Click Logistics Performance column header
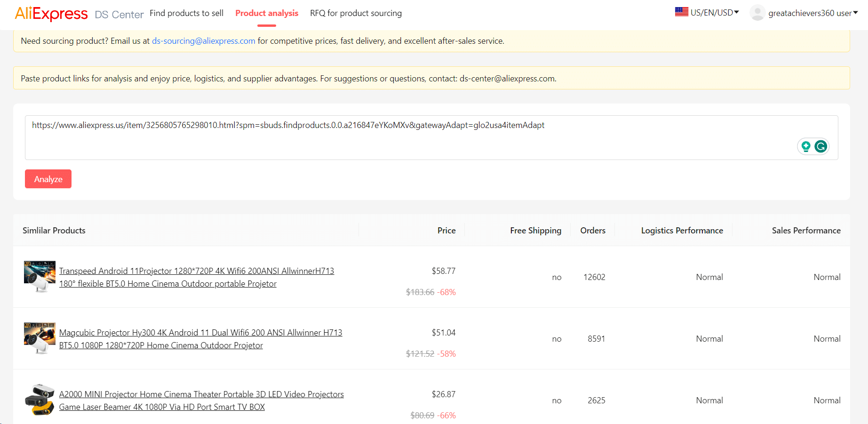This screenshot has width=868, height=424. pos(682,231)
